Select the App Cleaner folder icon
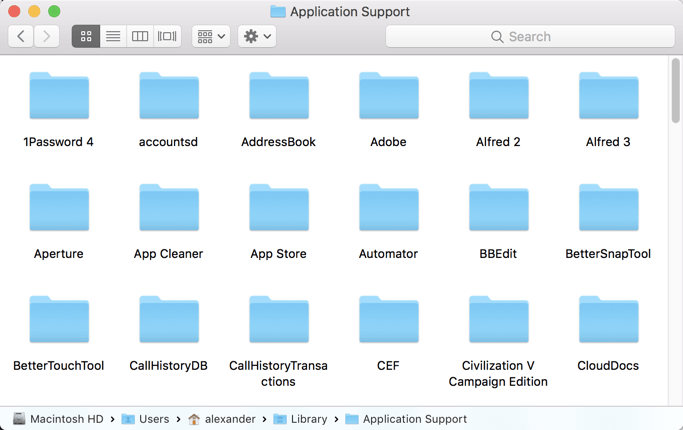This screenshot has height=430, width=683. [x=169, y=207]
